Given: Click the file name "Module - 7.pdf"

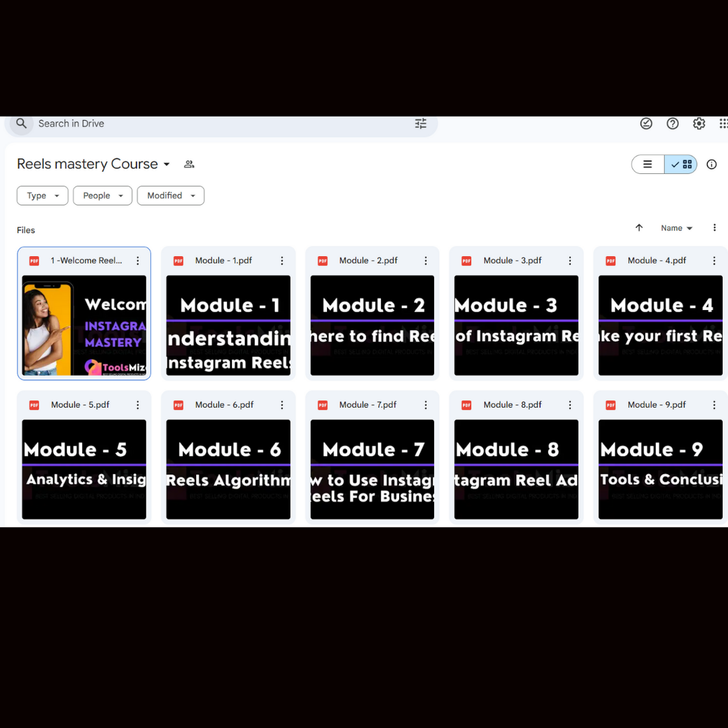Looking at the screenshot, I should 368,405.
